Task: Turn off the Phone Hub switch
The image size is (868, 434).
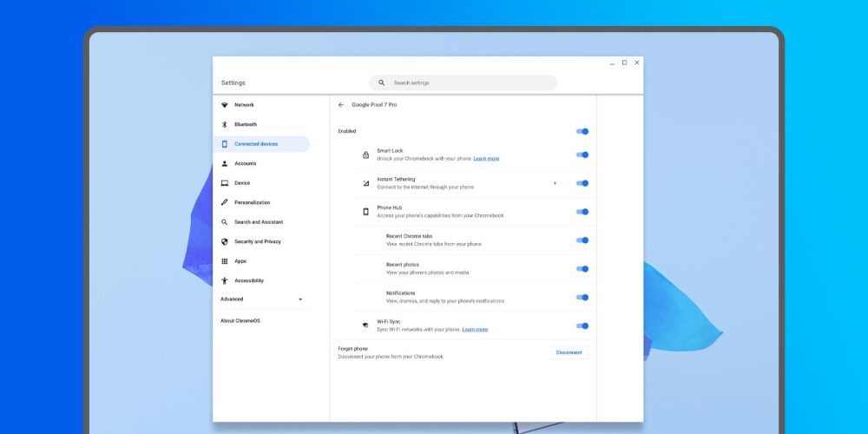Action: pos(582,212)
